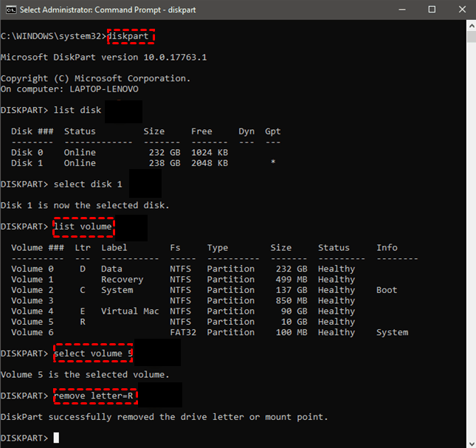The width and height of the screenshot is (476, 448).
Task: Click the 'Volume 3' row label
Action: [32, 301]
